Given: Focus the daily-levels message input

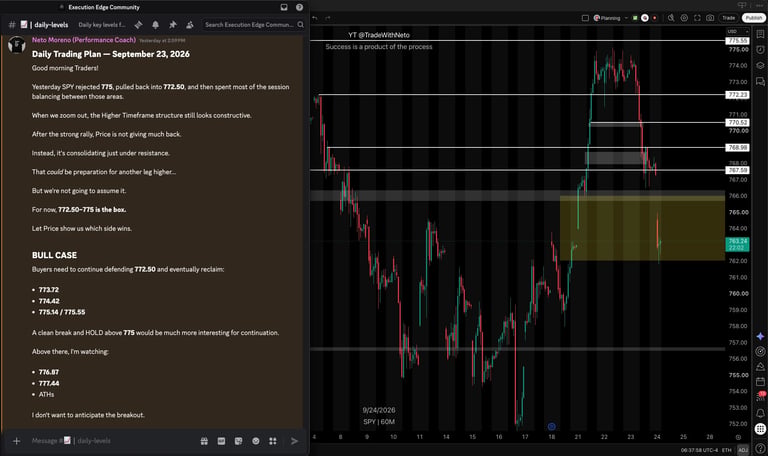Looking at the screenshot, I should (x=113, y=441).
